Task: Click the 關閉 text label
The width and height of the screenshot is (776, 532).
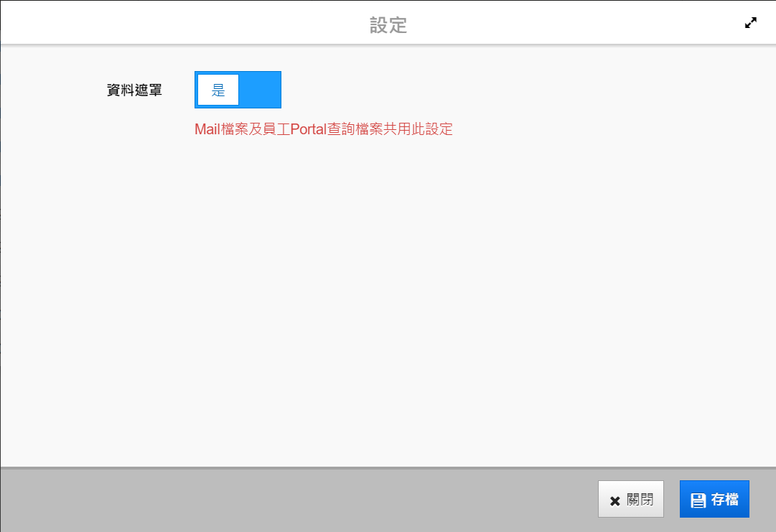Action: tap(640, 500)
